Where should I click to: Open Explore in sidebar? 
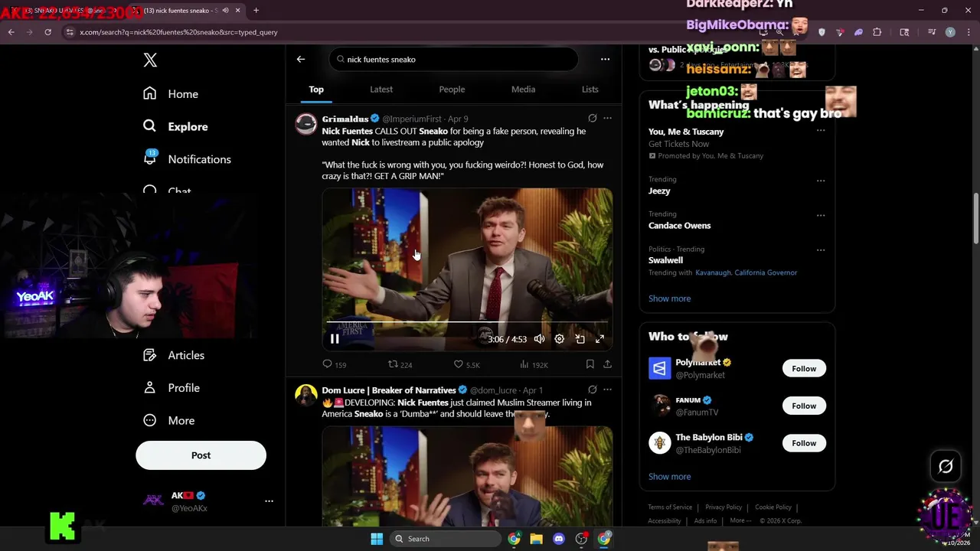(175, 126)
